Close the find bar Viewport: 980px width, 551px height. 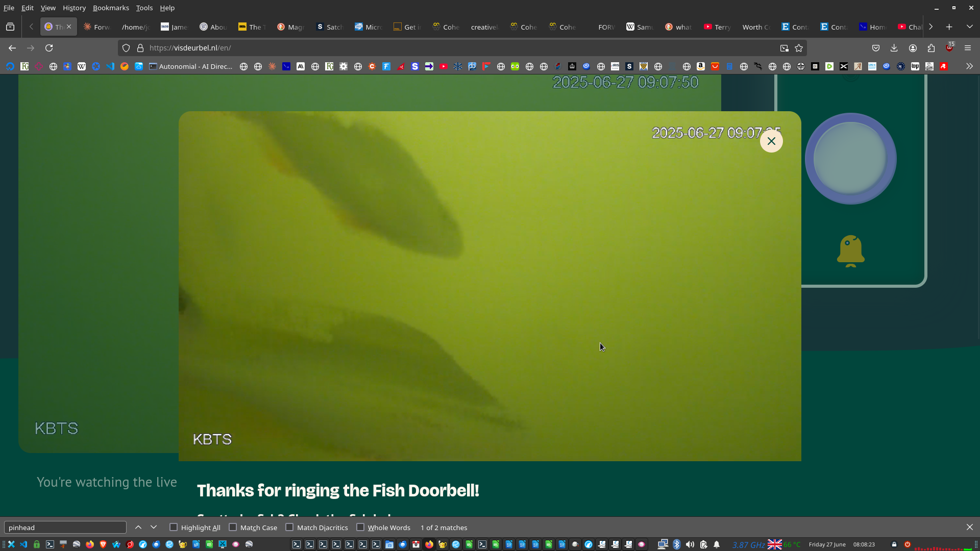pyautogui.click(x=969, y=528)
